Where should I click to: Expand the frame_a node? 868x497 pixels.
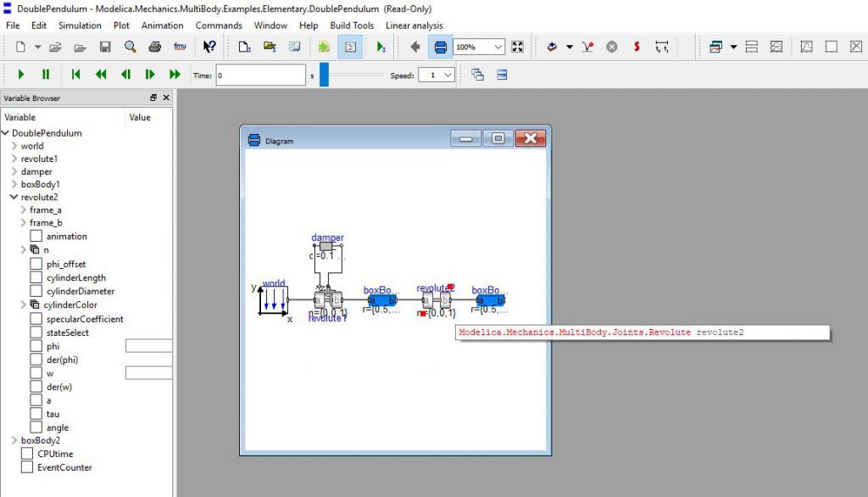point(23,209)
